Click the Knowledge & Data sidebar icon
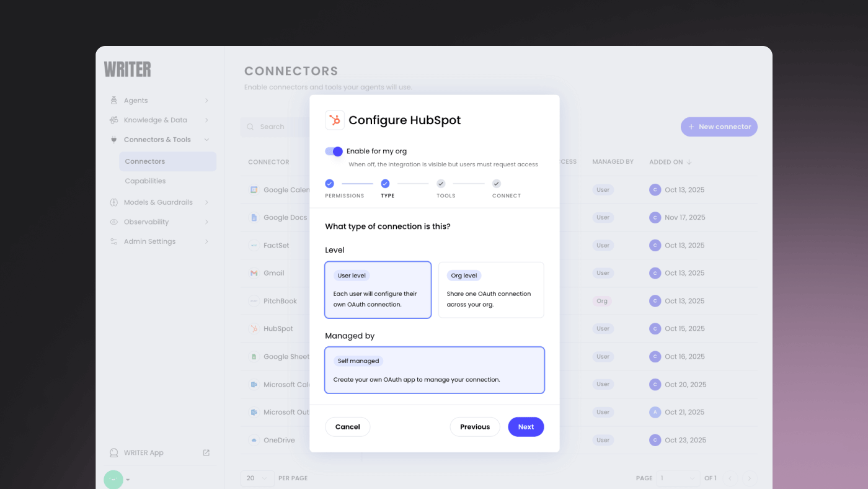Image resolution: width=868 pixels, height=489 pixels. pyautogui.click(x=114, y=120)
